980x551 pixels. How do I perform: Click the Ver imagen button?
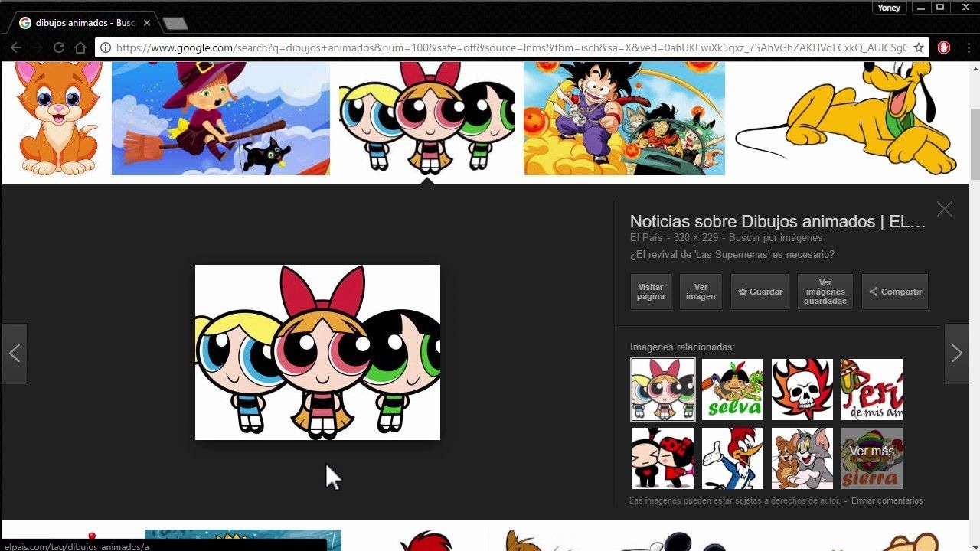701,292
